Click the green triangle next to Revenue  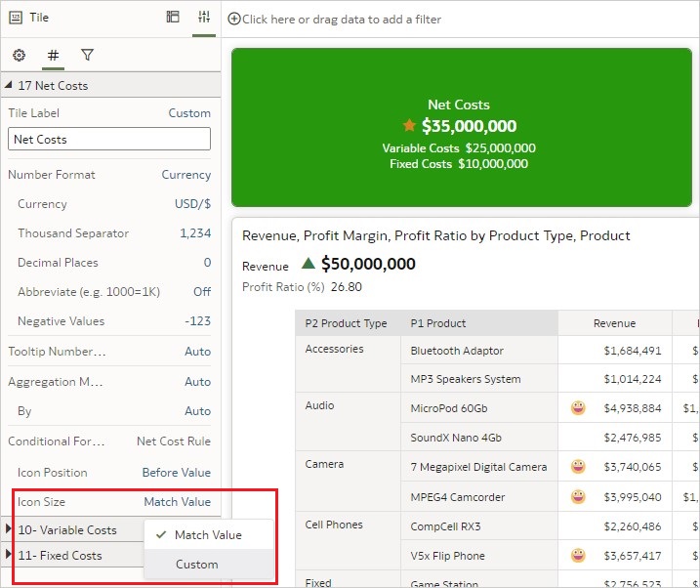point(309,264)
